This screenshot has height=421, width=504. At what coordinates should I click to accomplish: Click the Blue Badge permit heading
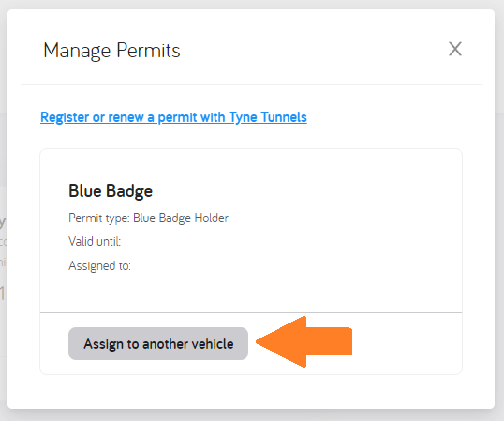(x=111, y=191)
